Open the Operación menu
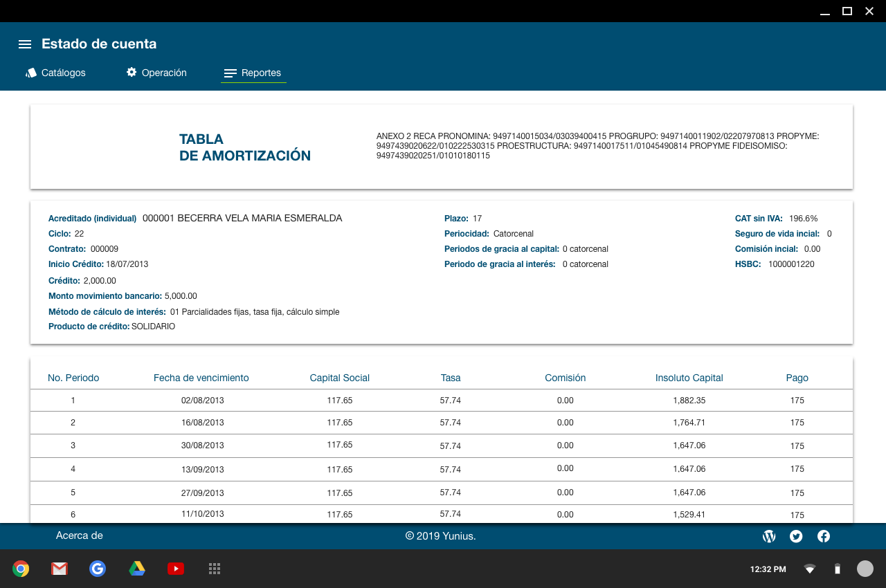The height and width of the screenshot is (588, 886). point(156,73)
